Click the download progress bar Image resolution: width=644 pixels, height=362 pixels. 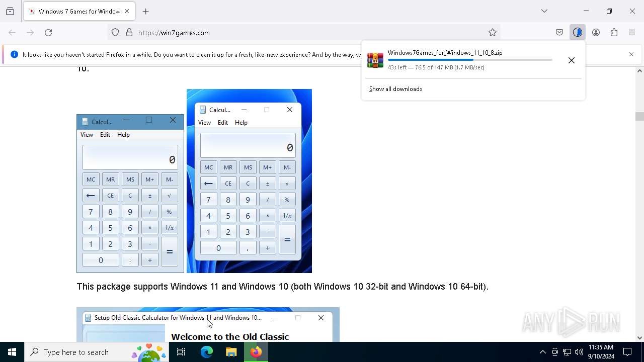(x=470, y=60)
